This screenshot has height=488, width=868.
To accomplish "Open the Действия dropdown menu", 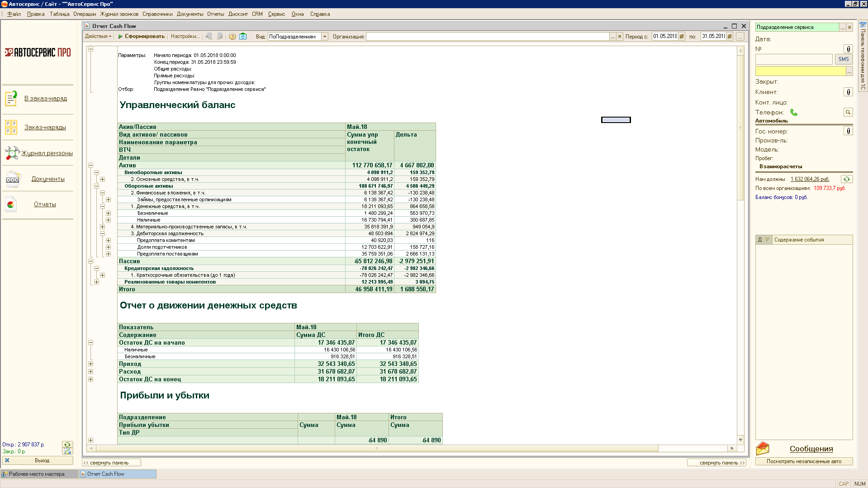I will click(98, 37).
